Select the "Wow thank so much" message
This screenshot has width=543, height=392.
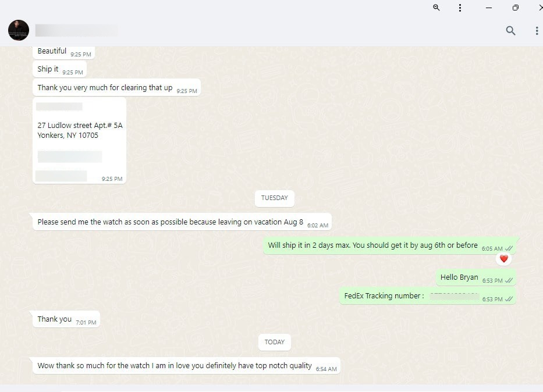coord(175,366)
